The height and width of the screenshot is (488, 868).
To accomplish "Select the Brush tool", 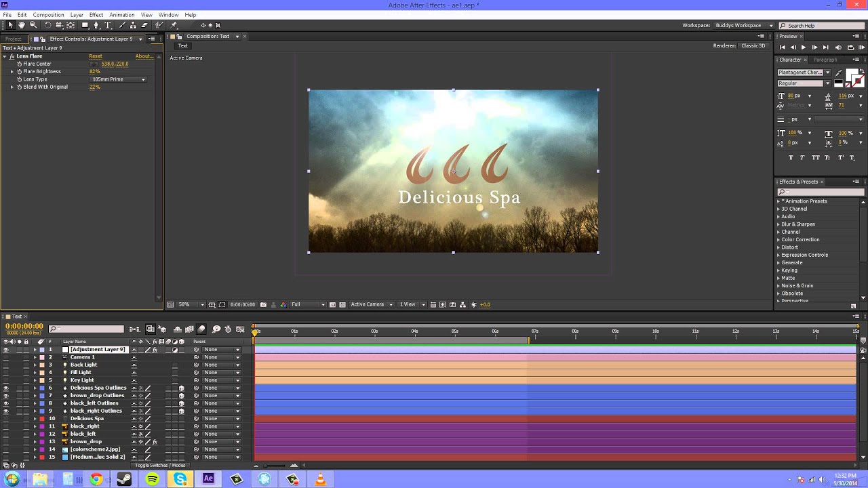I will pyautogui.click(x=123, y=25).
